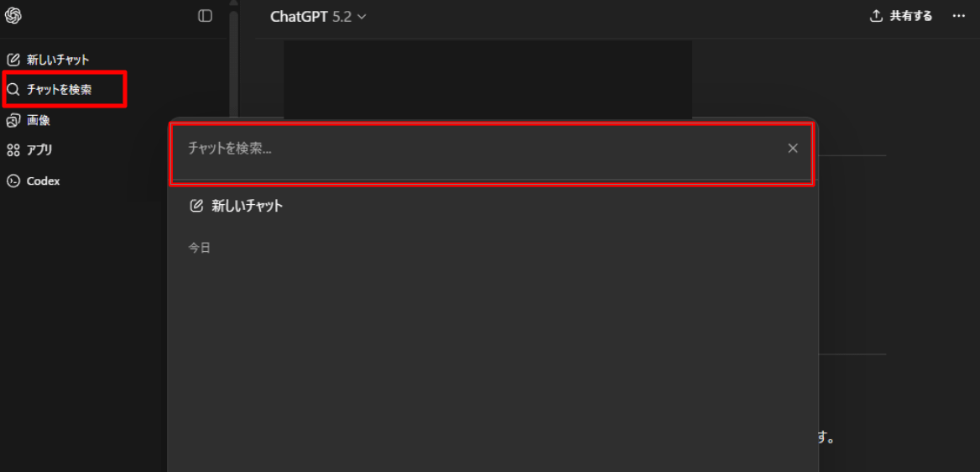Viewport: 980px width, 472px height.
Task: Click the ChatGPT logo in the sidebar
Action: coord(13,16)
